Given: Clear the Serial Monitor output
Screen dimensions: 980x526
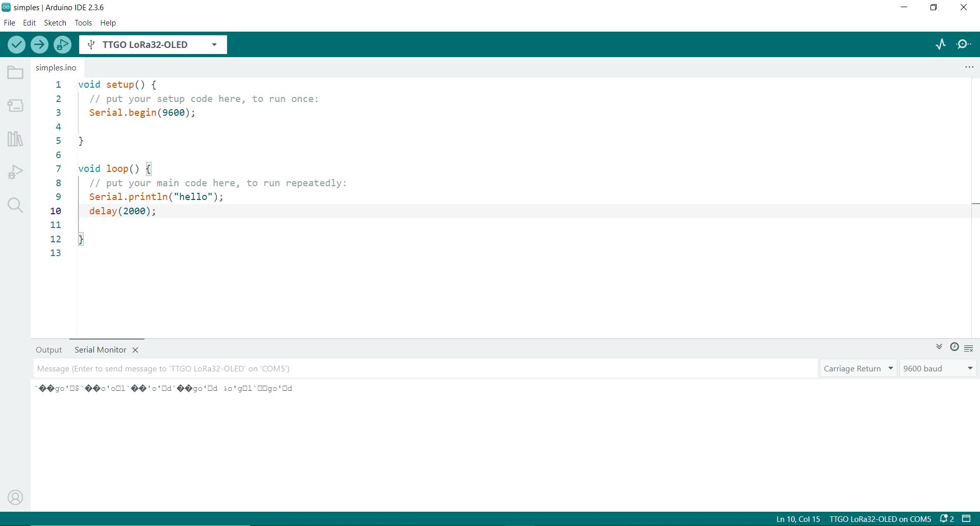Looking at the screenshot, I should (969, 348).
